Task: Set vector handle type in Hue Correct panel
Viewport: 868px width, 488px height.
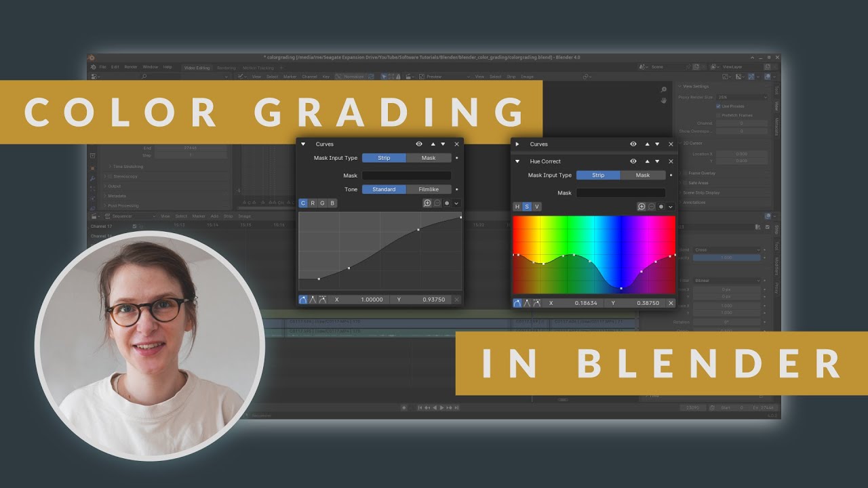Action: point(527,303)
